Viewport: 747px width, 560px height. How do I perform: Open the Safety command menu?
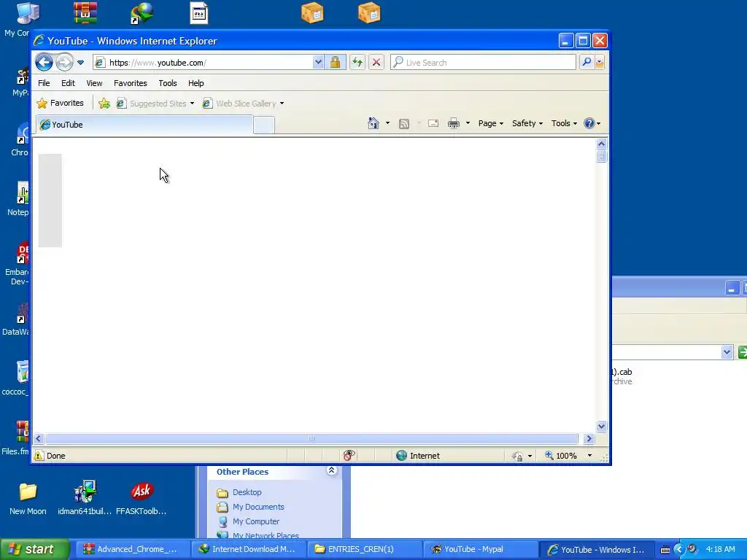(x=527, y=123)
